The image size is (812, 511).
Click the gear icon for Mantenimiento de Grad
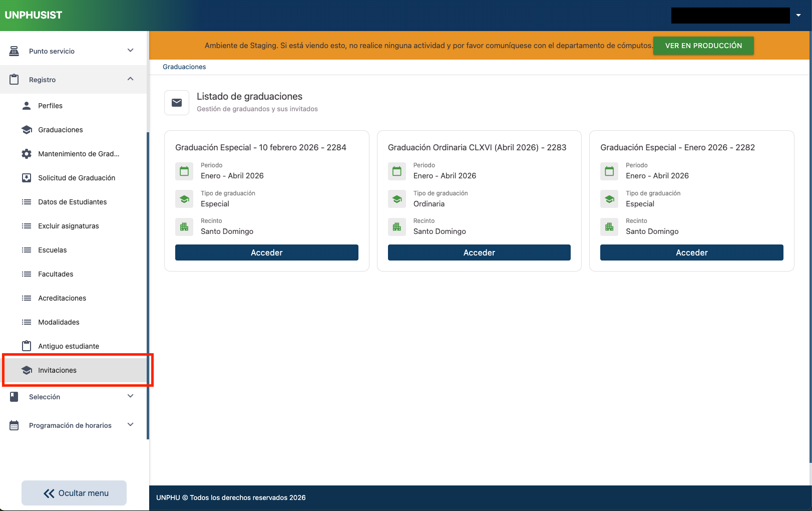(x=27, y=154)
